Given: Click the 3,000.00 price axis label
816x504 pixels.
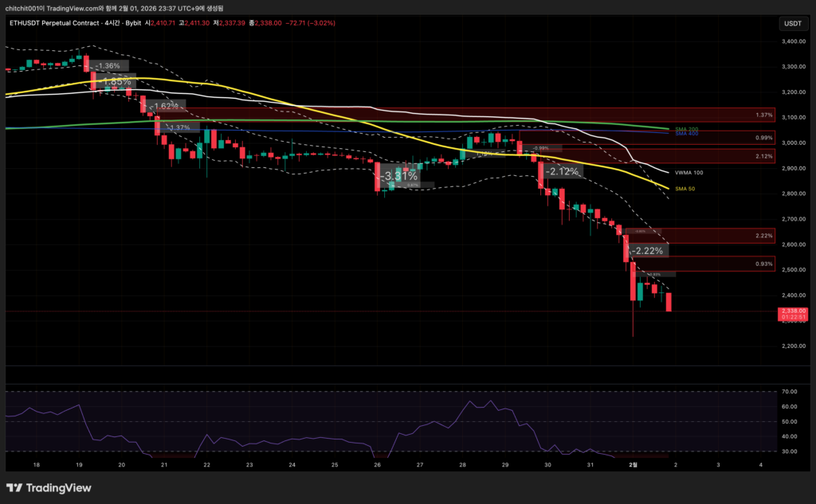Looking at the screenshot, I should tap(793, 143).
